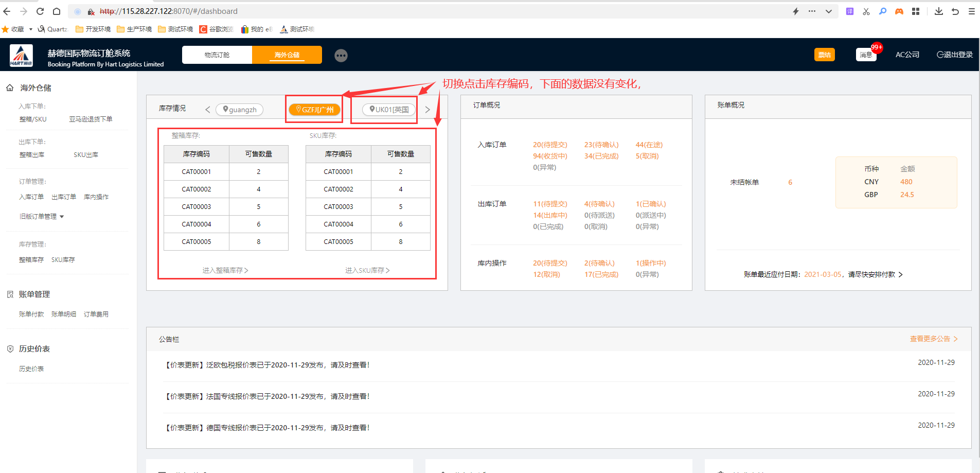The height and width of the screenshot is (473, 980).
Task: Open the 消息 messages button with 99+ badge
Action: [x=866, y=55]
